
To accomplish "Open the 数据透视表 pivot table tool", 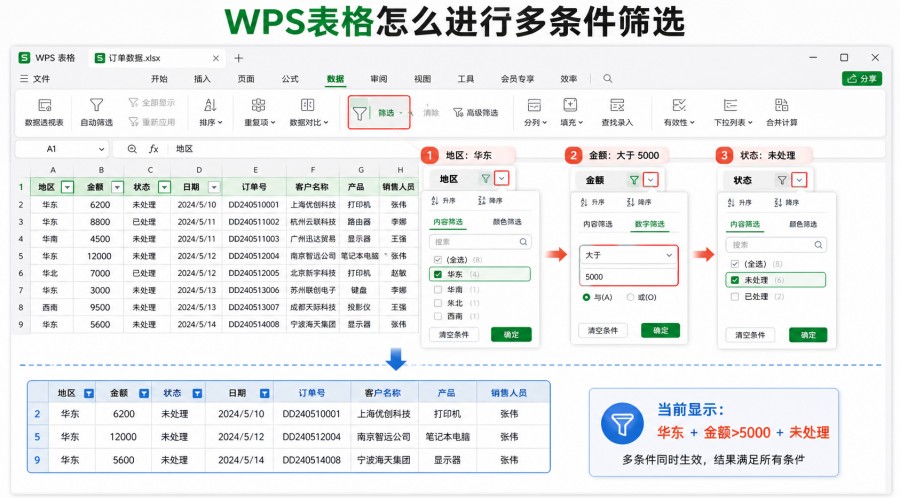I will tap(44, 112).
